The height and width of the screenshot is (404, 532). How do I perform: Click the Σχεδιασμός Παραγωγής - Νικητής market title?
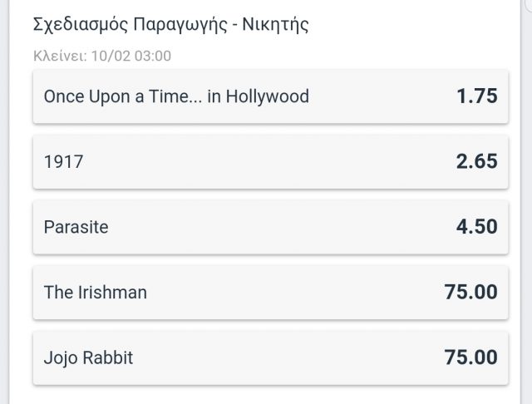coord(171,25)
